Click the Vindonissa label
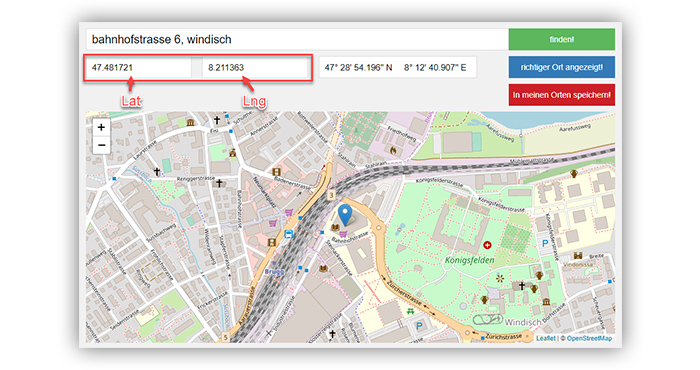Screen dimensions: 700x370 [578, 264]
